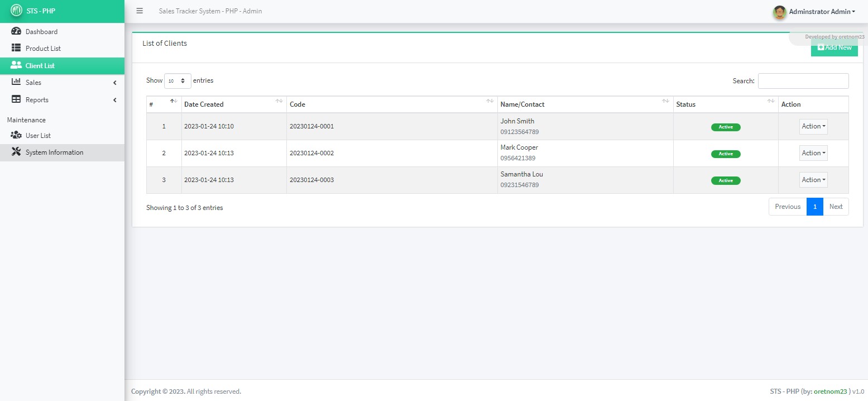Screen dimensions: 868x401
Task: Click contact number 0956421389
Action: coord(518,158)
